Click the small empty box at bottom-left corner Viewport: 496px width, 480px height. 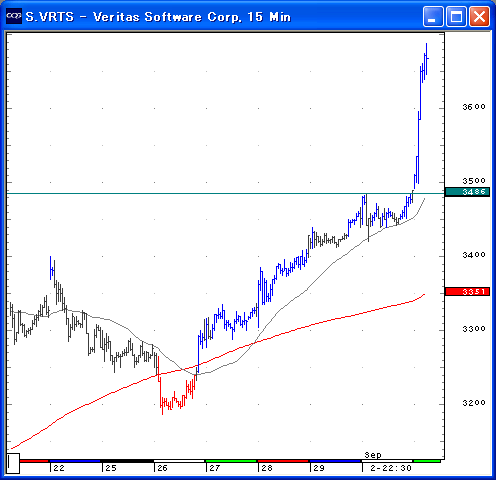(13, 463)
